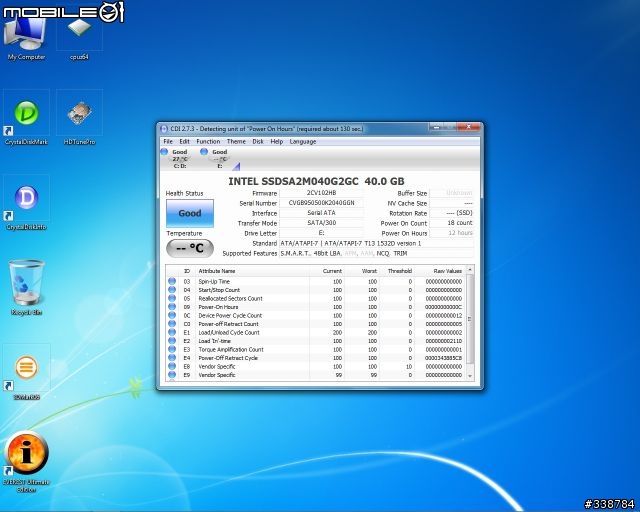Select the CrystalDiskInfo desktop shortcut
The height and width of the screenshot is (512, 640).
(26, 203)
